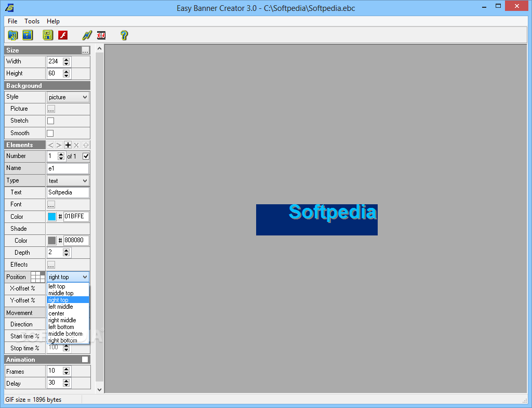Click the open project folder icon
532x408 pixels.
click(13, 35)
